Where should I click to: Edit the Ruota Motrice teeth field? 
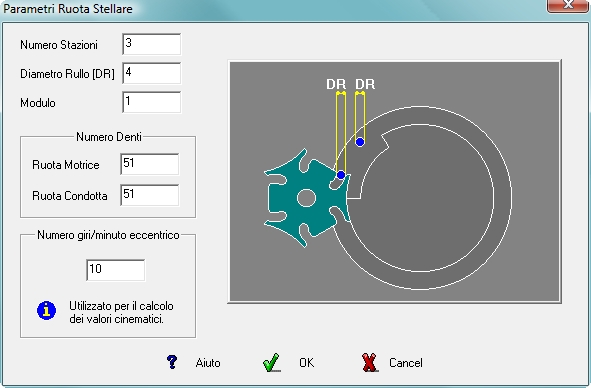pyautogui.click(x=150, y=164)
